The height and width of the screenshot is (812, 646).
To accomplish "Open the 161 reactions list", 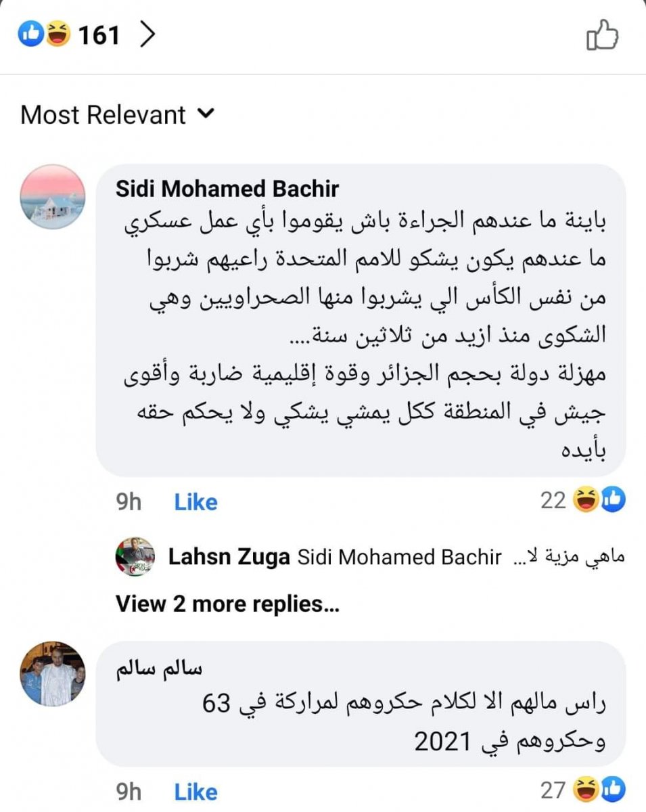I will click(x=99, y=35).
